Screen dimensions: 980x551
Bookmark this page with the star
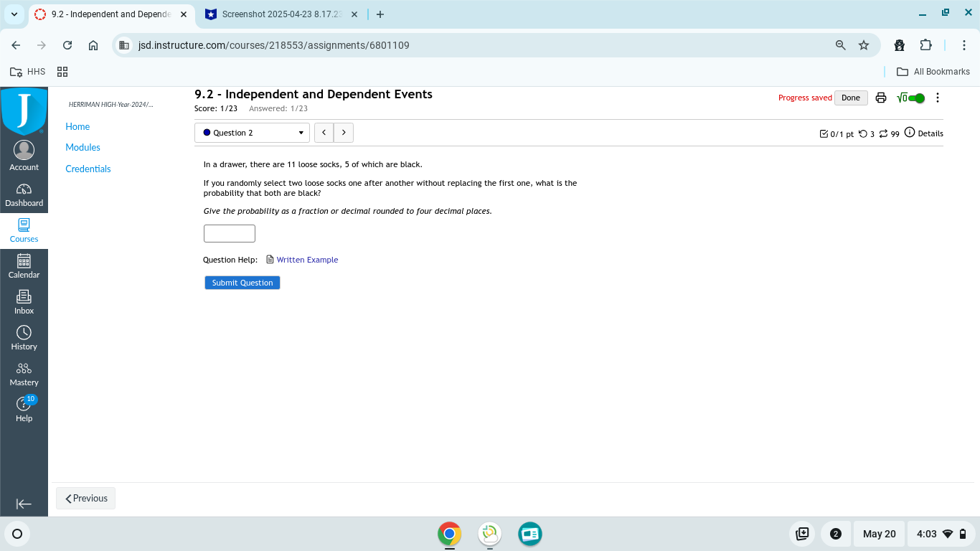click(x=864, y=45)
